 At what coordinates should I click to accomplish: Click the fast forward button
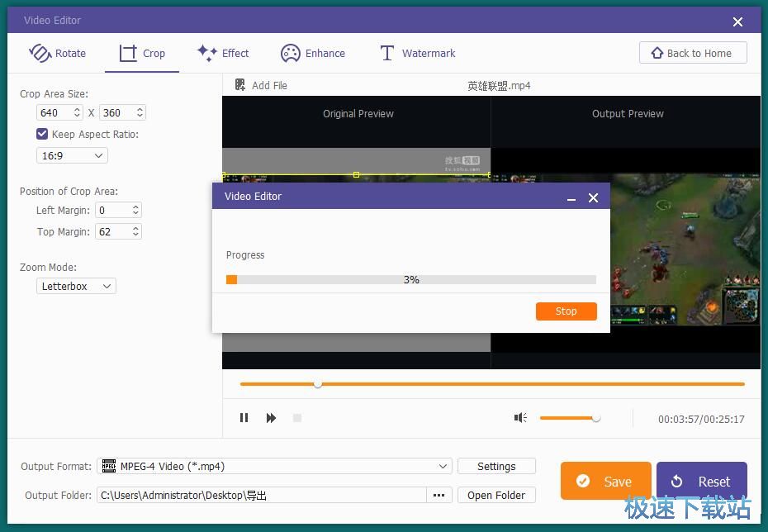coord(271,418)
